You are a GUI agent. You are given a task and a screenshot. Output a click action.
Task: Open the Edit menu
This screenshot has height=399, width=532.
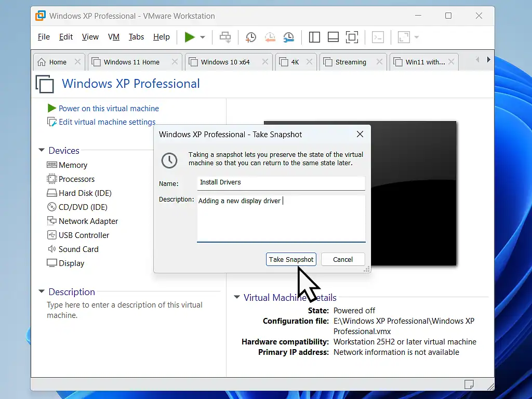pyautogui.click(x=66, y=37)
